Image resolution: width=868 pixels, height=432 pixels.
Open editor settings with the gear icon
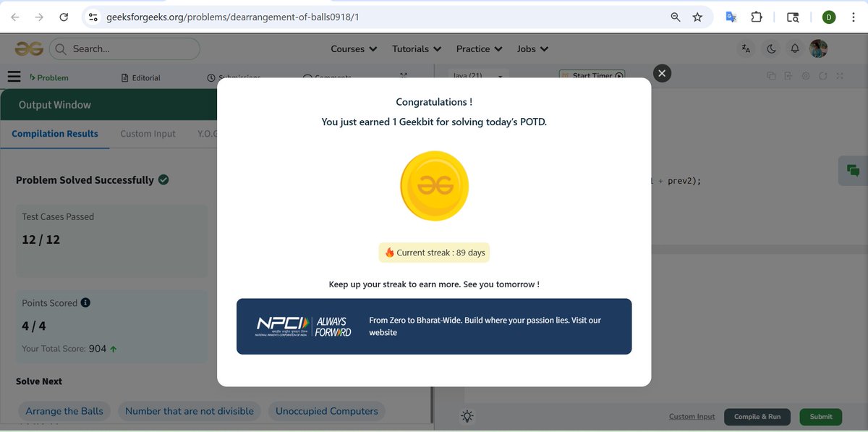(805, 75)
